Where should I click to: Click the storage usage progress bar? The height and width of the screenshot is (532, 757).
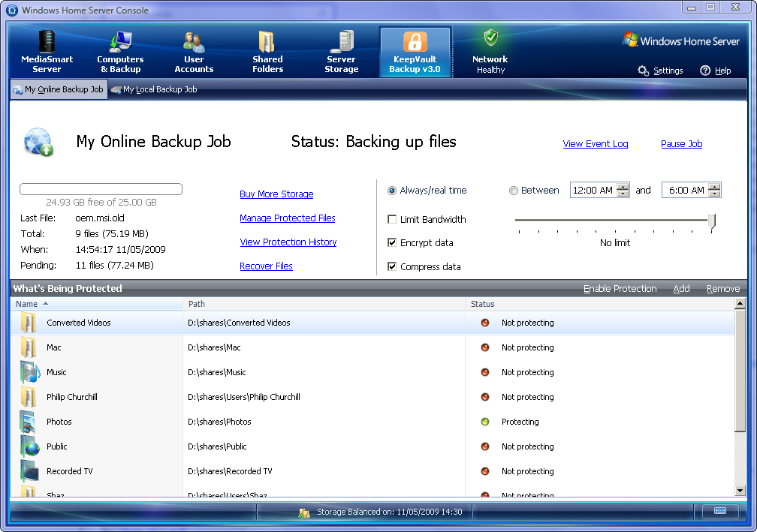[101, 189]
